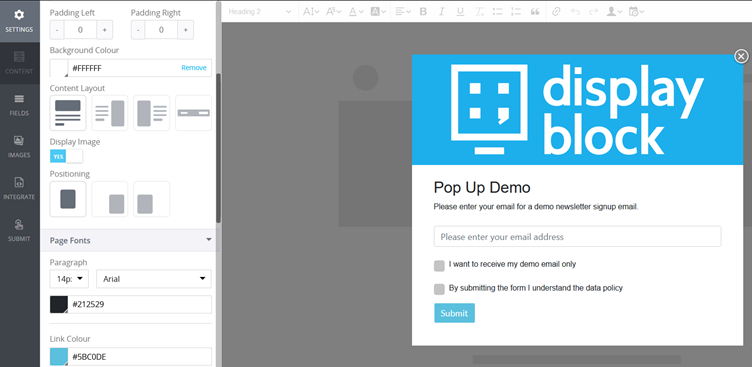Increase Padding Right value

point(186,30)
